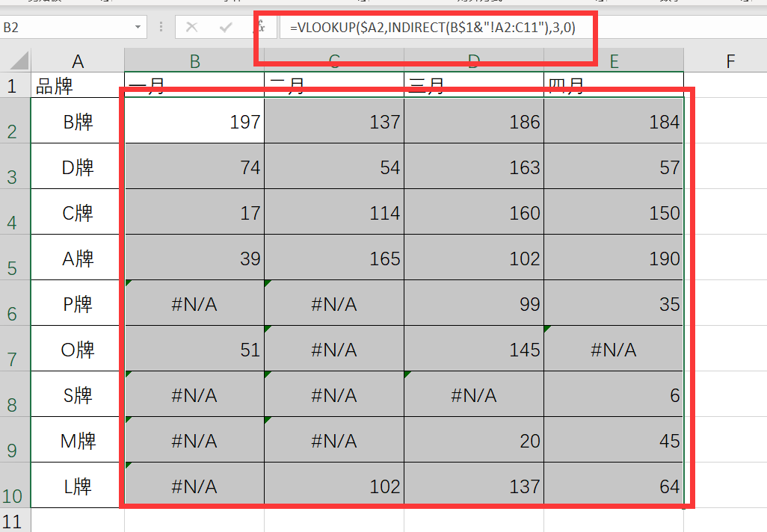Click cell with value 74
Screen dimensions: 767x532
tap(194, 166)
